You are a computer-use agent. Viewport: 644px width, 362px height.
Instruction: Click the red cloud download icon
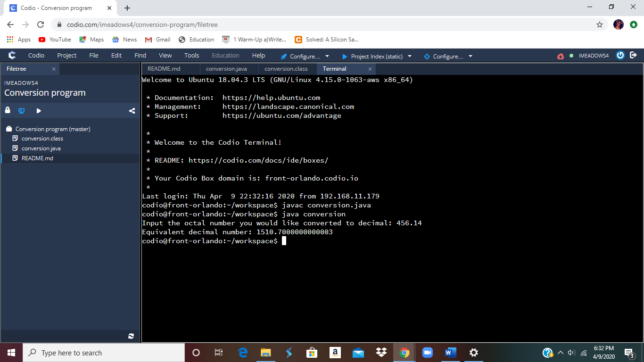(x=561, y=55)
